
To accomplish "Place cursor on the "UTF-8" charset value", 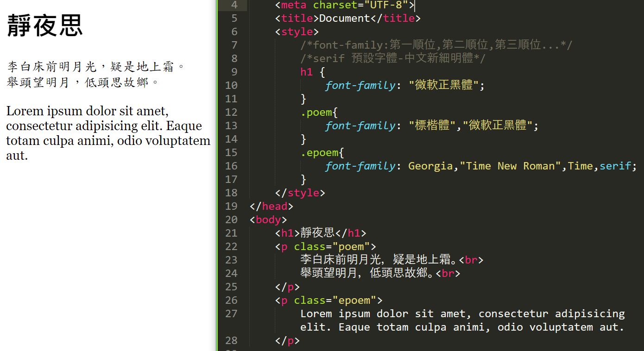I will (x=382, y=5).
